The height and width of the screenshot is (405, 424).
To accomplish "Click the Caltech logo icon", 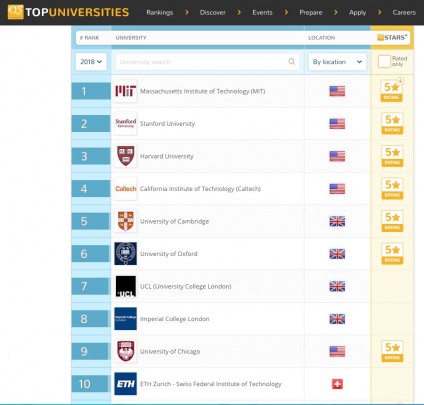I will tap(125, 189).
